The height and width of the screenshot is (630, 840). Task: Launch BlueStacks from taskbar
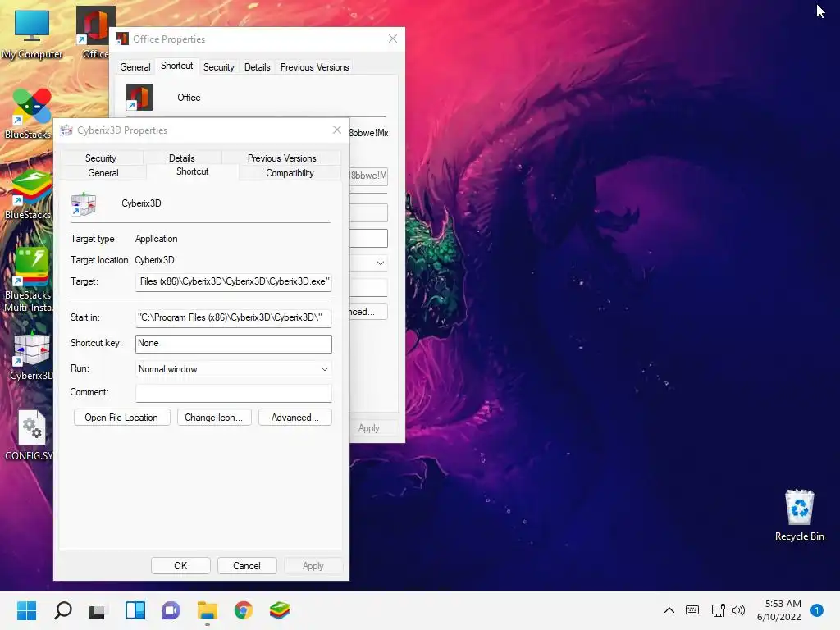(279, 610)
